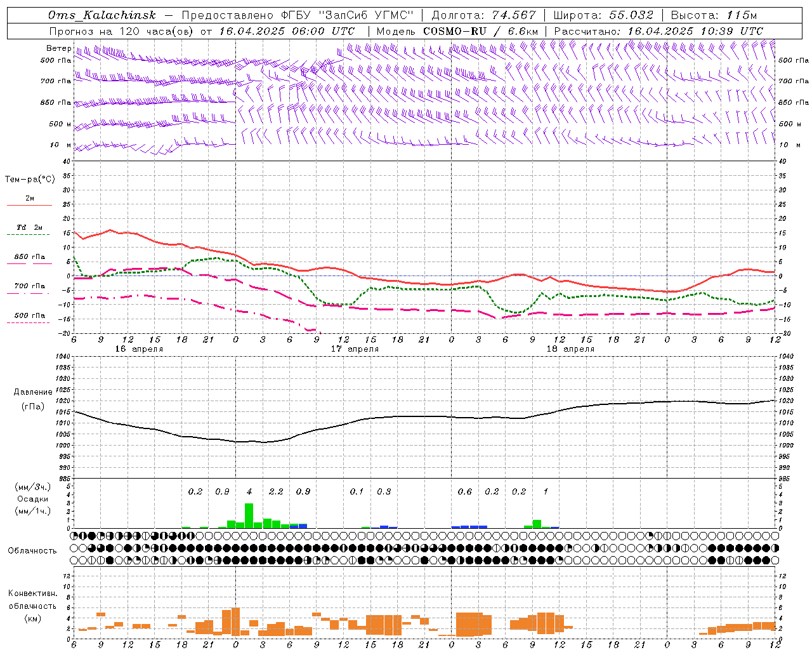The width and height of the screenshot is (812, 650).
Task: Click the Рассчитано 10:39 UTC timestamp
Action: click(695, 31)
